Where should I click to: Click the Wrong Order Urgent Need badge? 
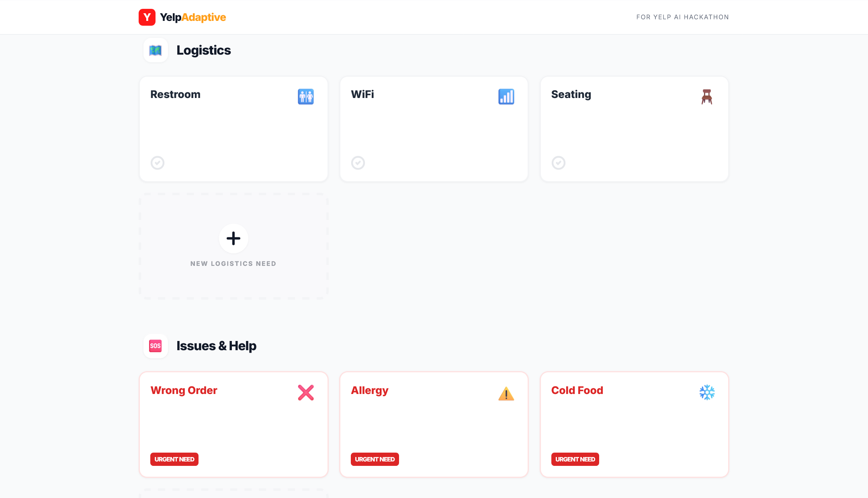tap(174, 459)
